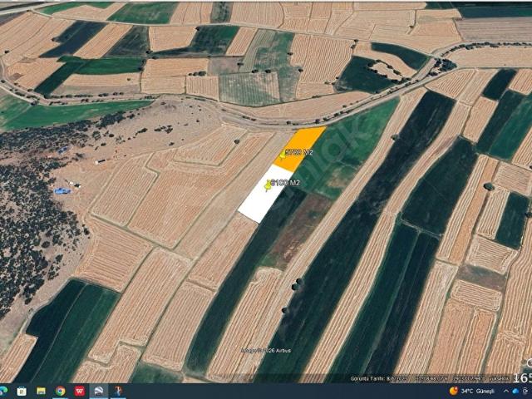The height and width of the screenshot is (399, 532).
Task: Click the placemark label ending in M2 on the white parcel
Action: pos(286,183)
